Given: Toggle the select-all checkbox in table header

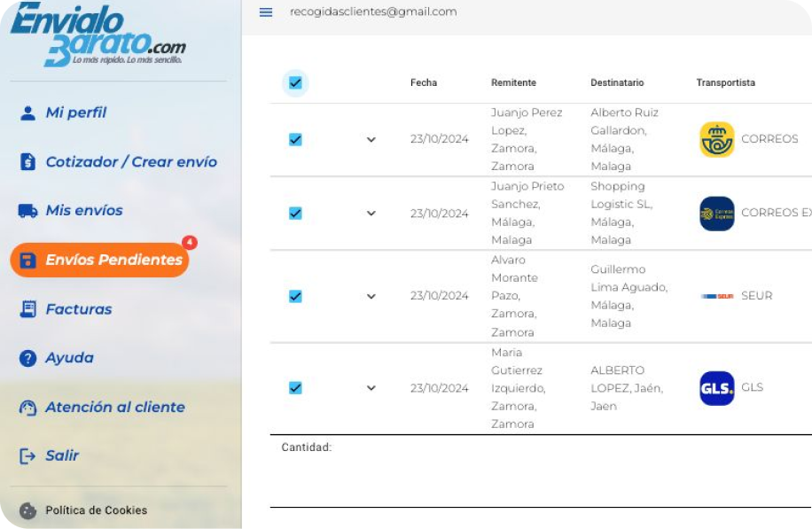Looking at the screenshot, I should point(295,83).
